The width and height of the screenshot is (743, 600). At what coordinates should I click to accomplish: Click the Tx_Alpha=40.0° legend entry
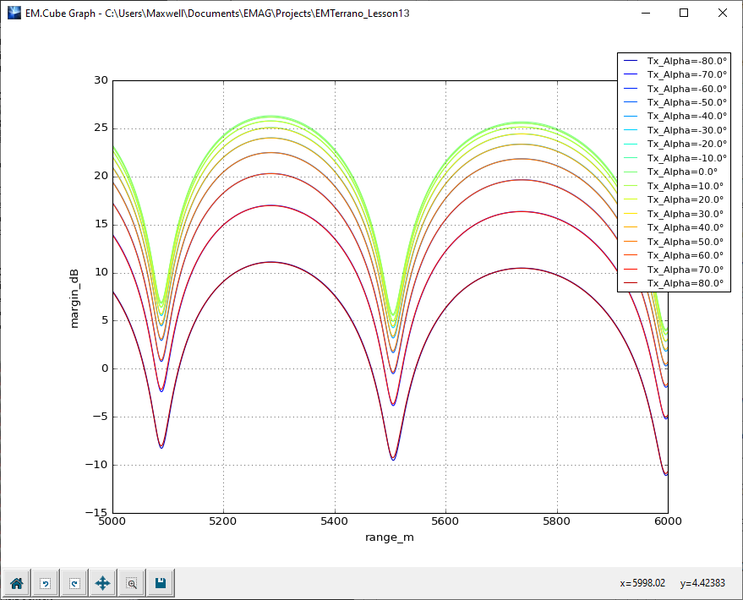681,228
